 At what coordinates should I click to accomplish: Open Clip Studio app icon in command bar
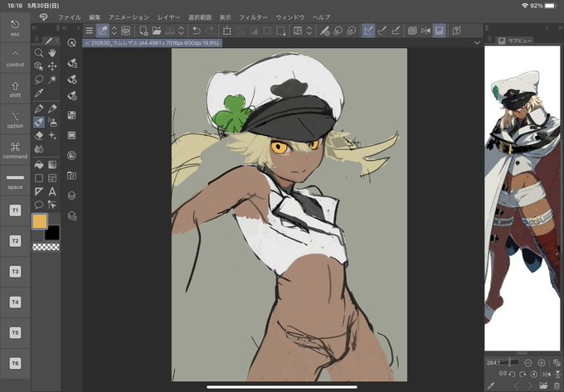coord(125,31)
